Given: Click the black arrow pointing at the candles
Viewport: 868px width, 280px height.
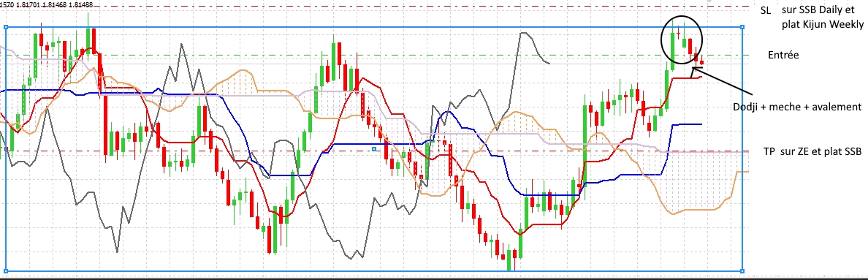Looking at the screenshot, I should [723, 81].
